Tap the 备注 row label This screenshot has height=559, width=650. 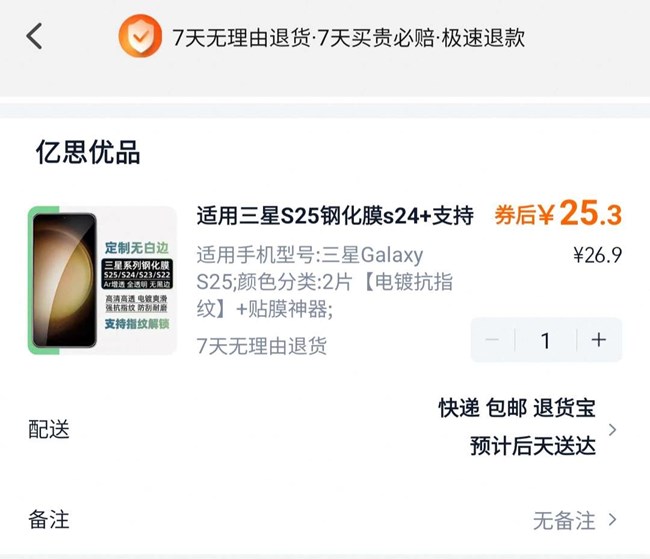pyautogui.click(x=49, y=520)
